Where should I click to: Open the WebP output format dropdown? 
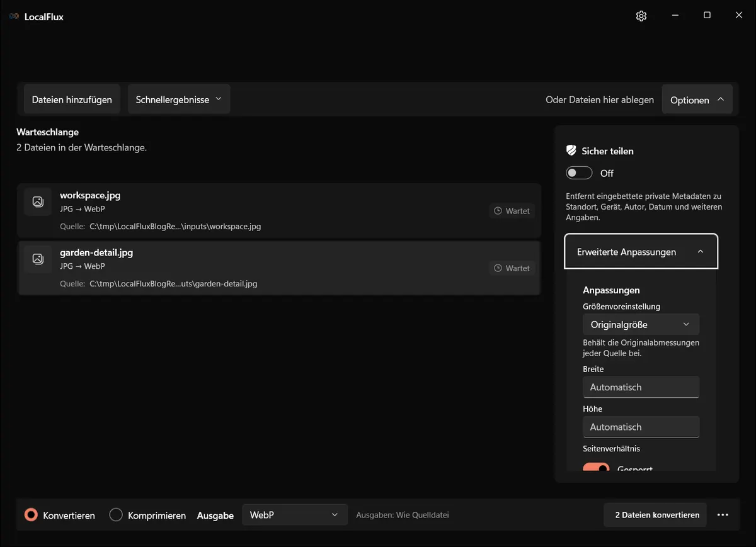coord(295,515)
